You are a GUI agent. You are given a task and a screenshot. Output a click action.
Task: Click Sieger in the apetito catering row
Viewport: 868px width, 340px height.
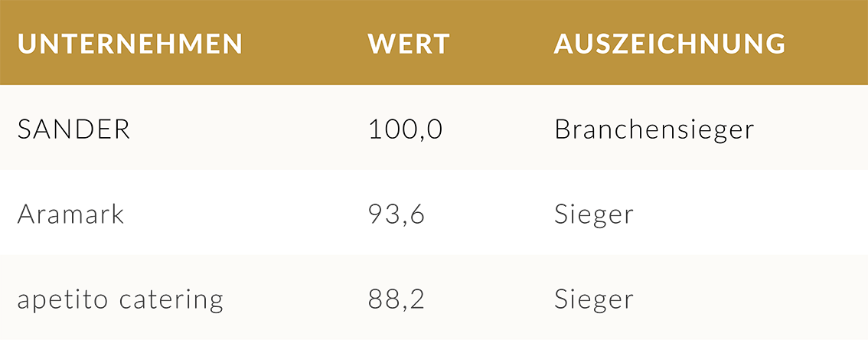point(594,299)
